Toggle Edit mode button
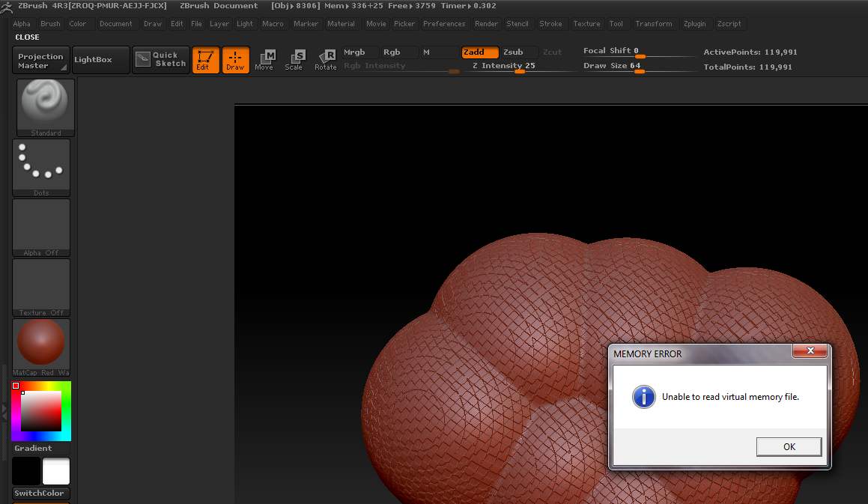The image size is (868, 504). pos(205,60)
